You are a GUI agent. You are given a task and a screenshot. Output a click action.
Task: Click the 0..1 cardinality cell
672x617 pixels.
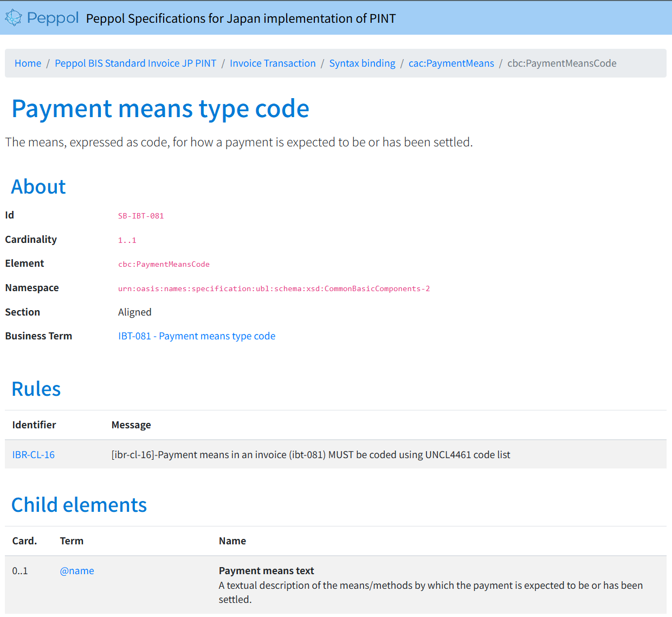(20, 571)
